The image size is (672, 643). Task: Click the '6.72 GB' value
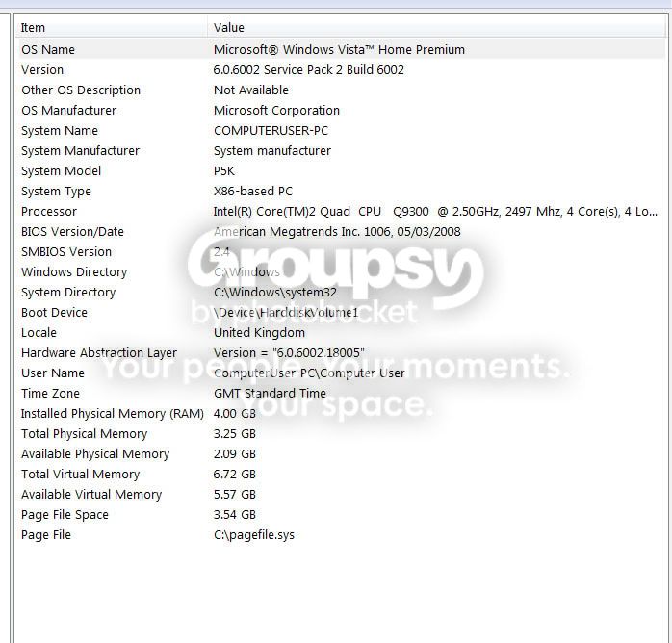pos(235,475)
